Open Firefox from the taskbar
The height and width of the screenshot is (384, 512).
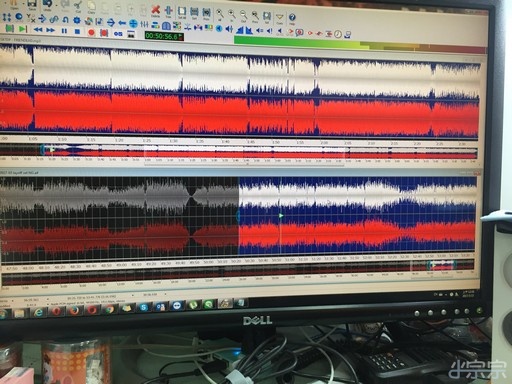coord(74,311)
